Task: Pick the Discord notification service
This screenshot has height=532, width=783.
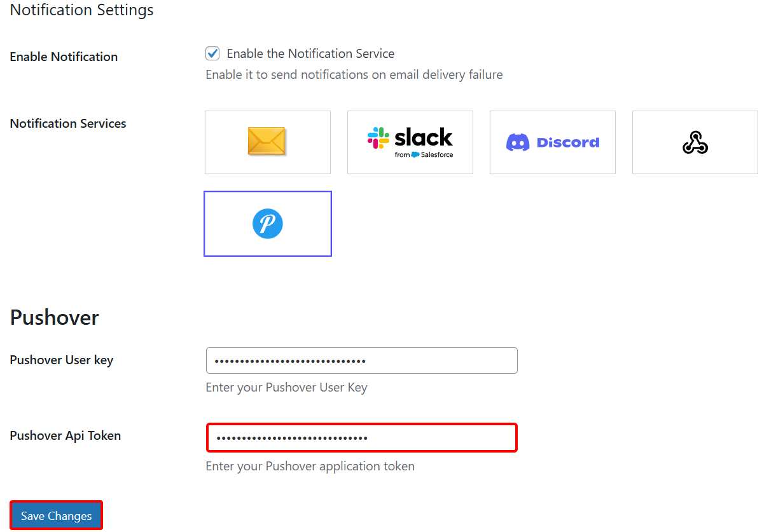Action: click(x=552, y=142)
